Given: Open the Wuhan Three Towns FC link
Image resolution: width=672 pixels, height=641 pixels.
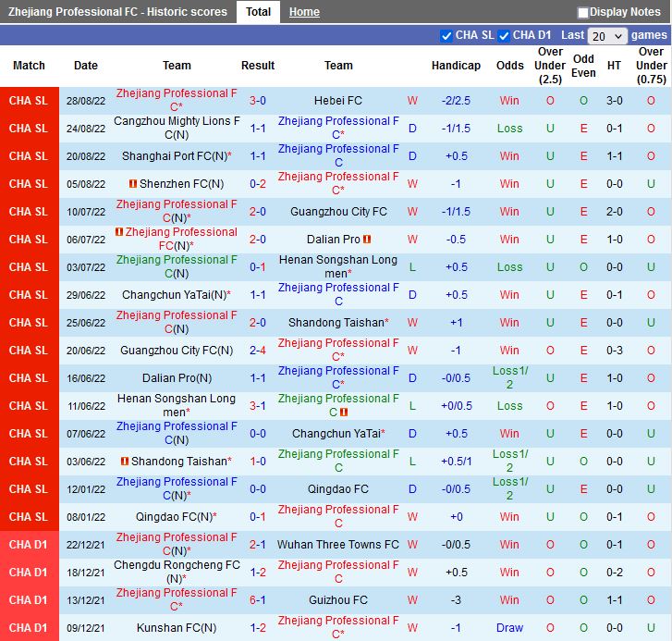Looking at the screenshot, I should (338, 545).
